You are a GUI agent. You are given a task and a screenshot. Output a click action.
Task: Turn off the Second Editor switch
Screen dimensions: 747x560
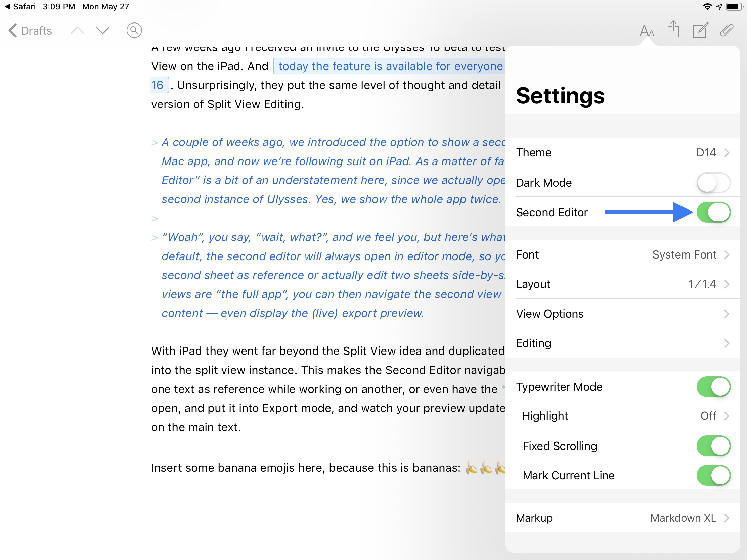[x=713, y=212]
